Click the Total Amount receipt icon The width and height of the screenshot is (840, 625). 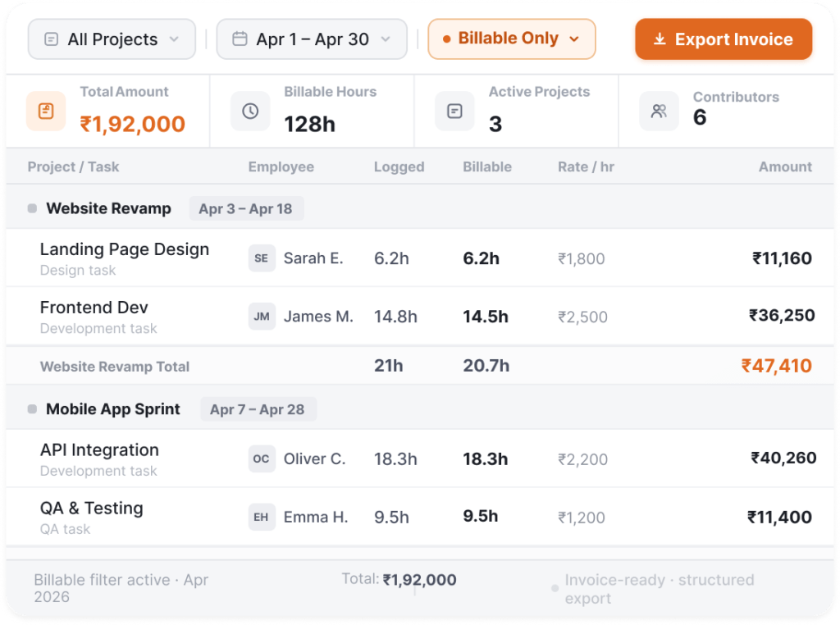(x=46, y=111)
